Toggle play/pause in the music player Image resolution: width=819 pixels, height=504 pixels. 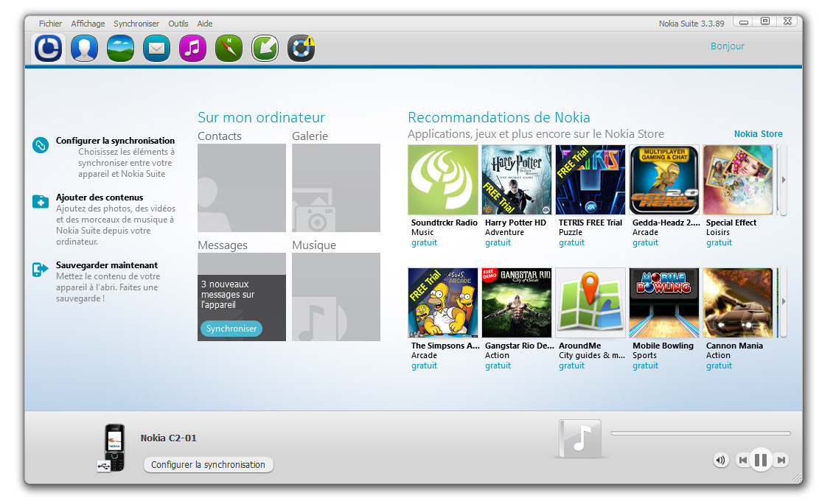[762, 461]
